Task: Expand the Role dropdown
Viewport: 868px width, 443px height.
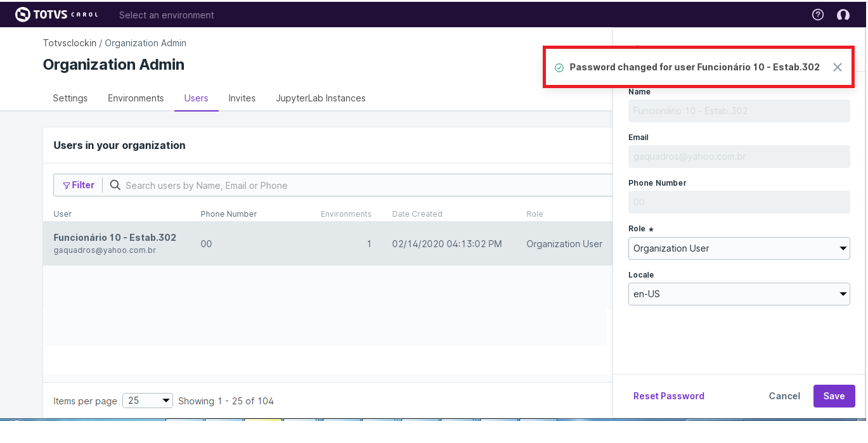Action: [739, 248]
